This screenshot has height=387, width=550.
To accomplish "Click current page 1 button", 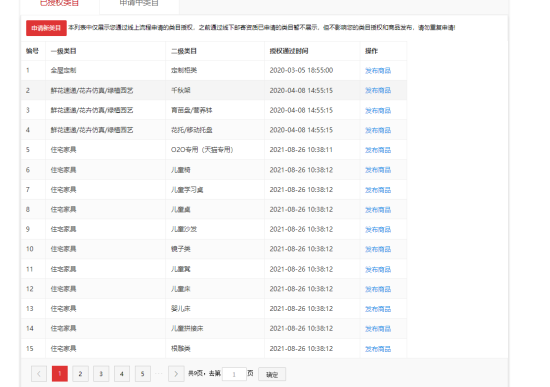I will (60, 374).
